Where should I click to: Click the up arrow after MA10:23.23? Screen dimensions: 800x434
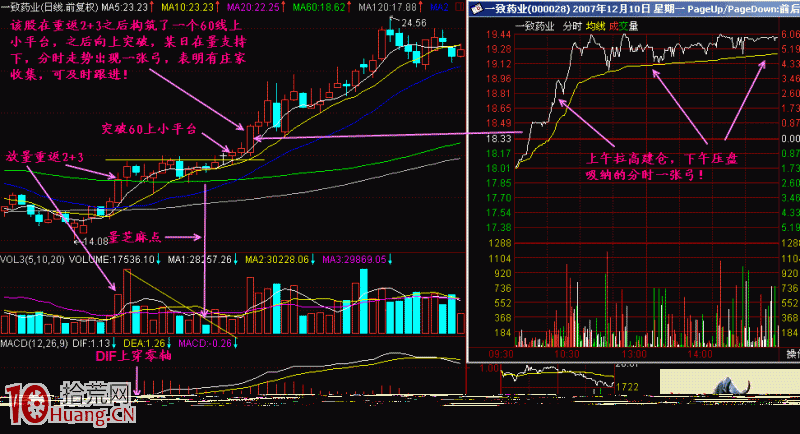pyautogui.click(x=218, y=7)
